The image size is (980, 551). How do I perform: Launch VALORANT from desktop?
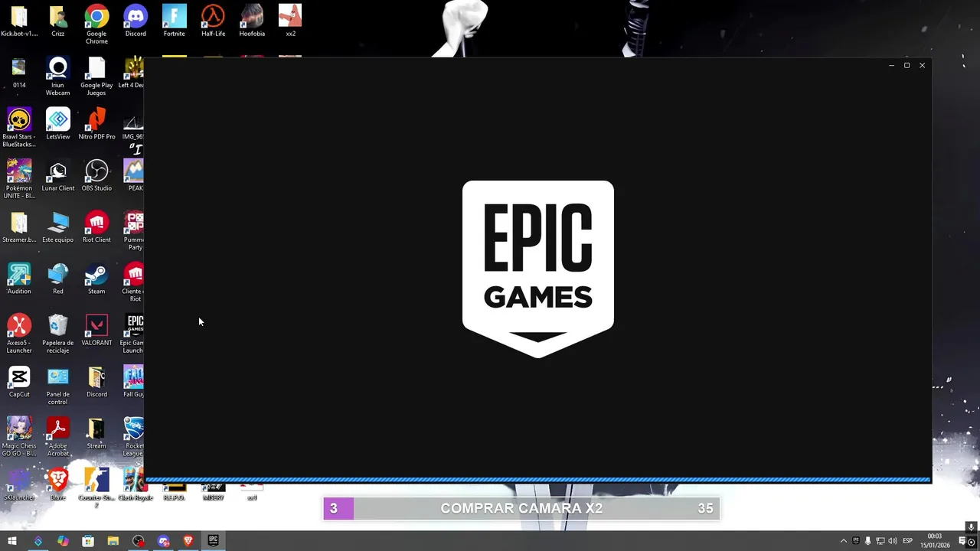pos(96,330)
